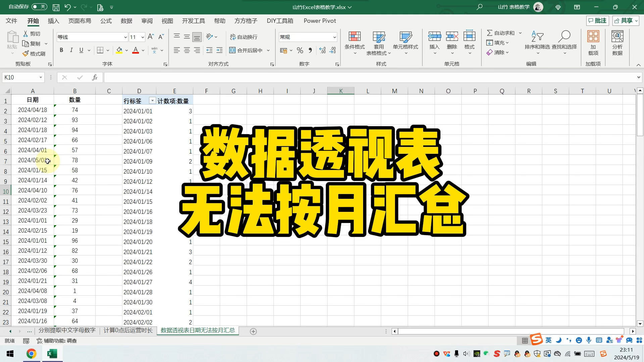Select the 格式刷 (Format Painter)

click(34, 53)
